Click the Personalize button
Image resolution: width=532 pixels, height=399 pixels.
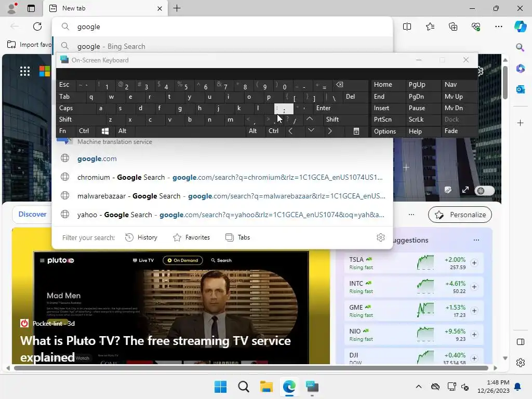click(x=460, y=215)
